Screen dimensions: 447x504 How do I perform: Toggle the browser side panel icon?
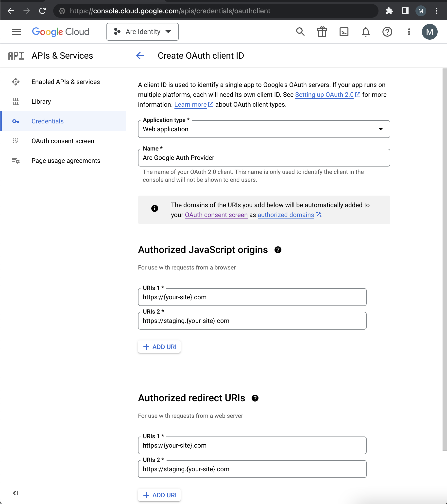(405, 11)
